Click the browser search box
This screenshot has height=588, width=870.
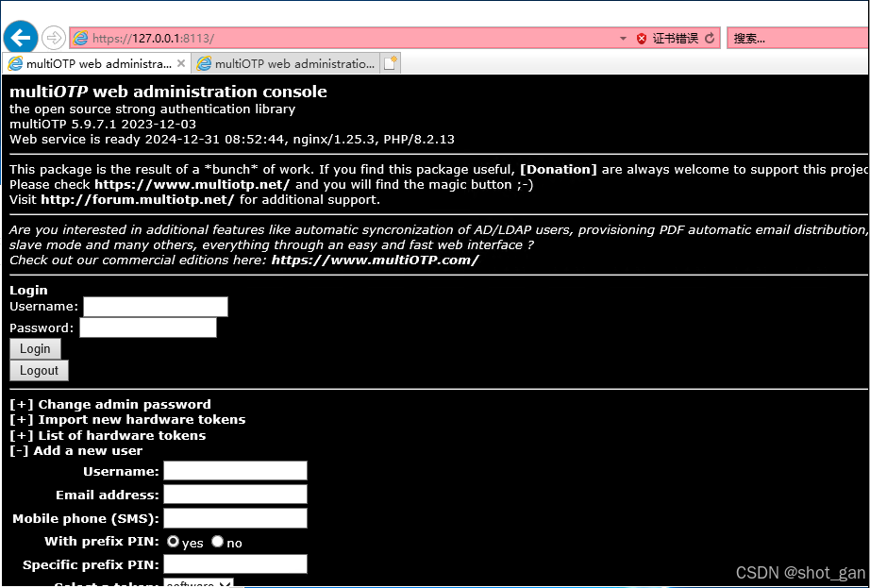click(x=798, y=39)
